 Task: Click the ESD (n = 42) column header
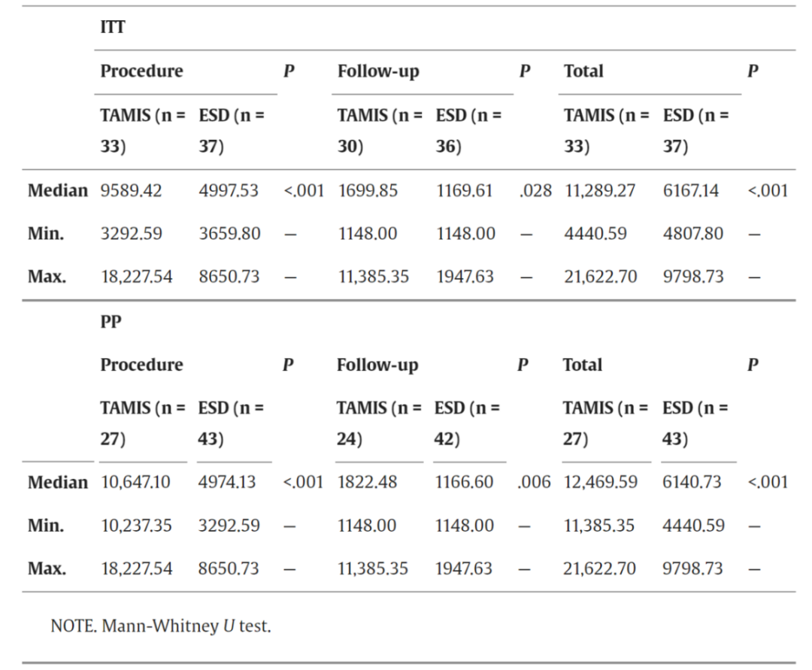tap(469, 423)
